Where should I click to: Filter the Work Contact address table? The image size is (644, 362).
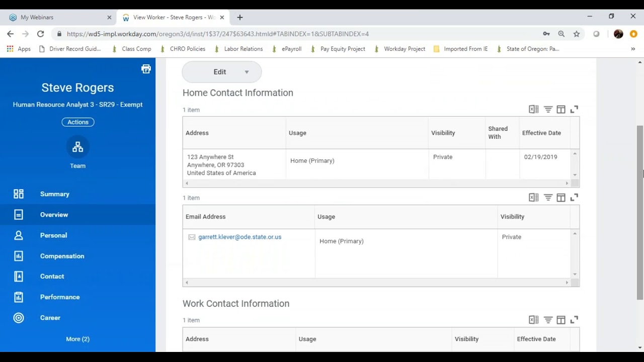(x=548, y=320)
